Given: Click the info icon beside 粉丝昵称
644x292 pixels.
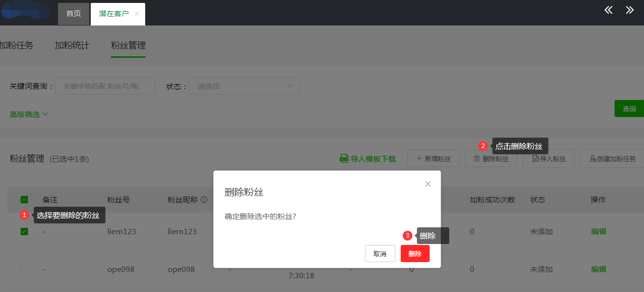Looking at the screenshot, I should pos(204,200).
